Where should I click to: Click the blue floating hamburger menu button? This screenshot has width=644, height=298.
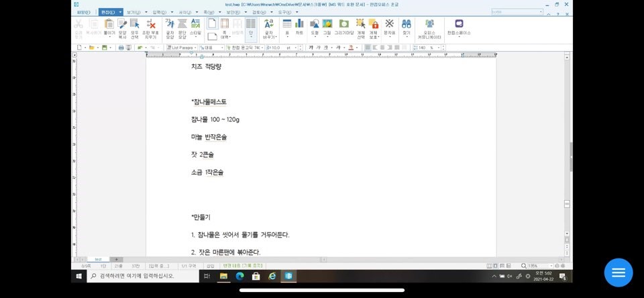(619, 272)
